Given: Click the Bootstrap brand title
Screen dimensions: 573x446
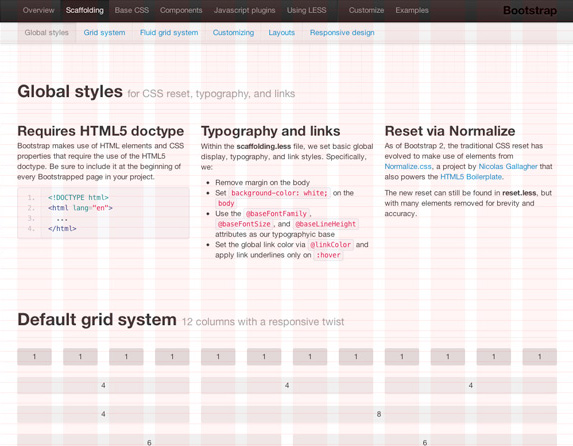Looking at the screenshot, I should (x=530, y=11).
